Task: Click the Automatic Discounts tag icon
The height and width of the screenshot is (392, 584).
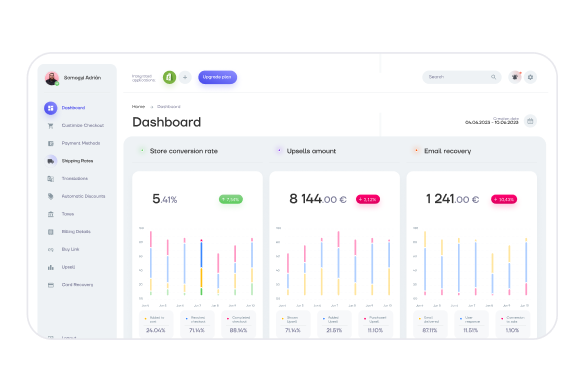Action: (51, 196)
